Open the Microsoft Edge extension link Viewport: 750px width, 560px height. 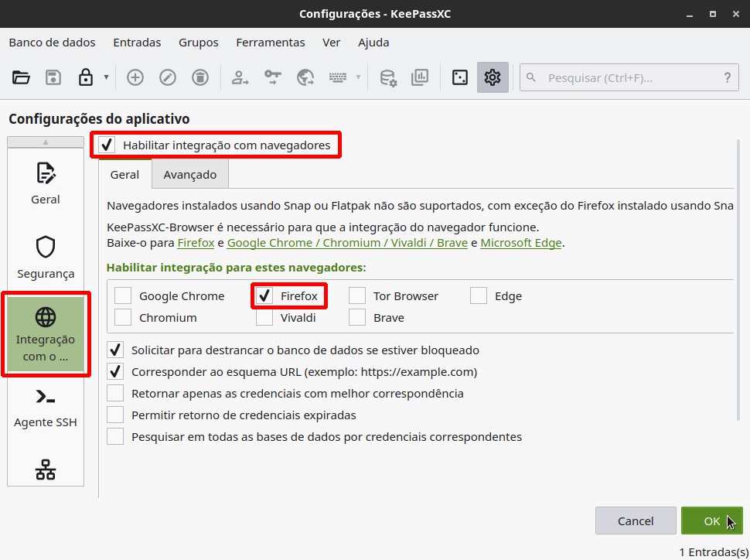pyautogui.click(x=521, y=243)
